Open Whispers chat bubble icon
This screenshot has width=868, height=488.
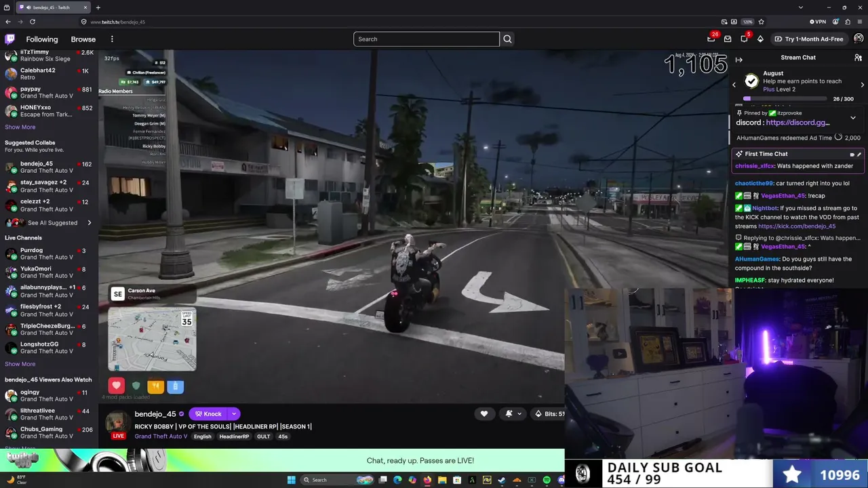(x=744, y=39)
